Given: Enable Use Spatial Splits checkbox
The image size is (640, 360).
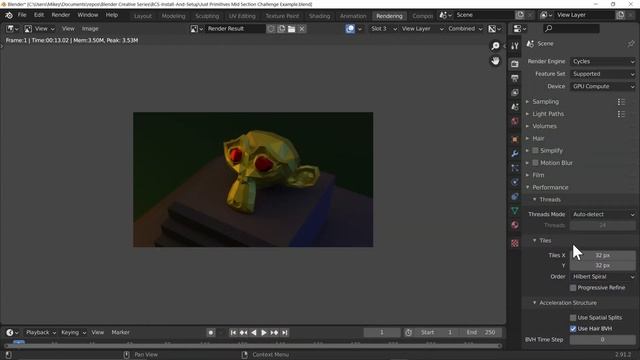Looking at the screenshot, I should (x=573, y=318).
